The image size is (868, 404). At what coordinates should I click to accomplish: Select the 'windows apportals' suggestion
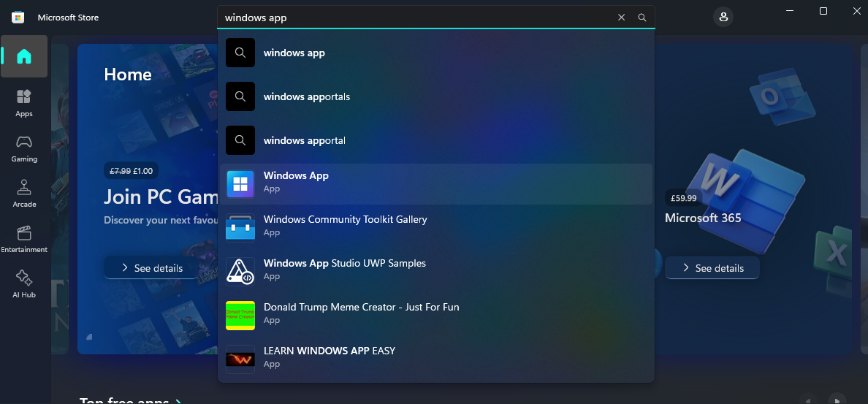(x=435, y=97)
